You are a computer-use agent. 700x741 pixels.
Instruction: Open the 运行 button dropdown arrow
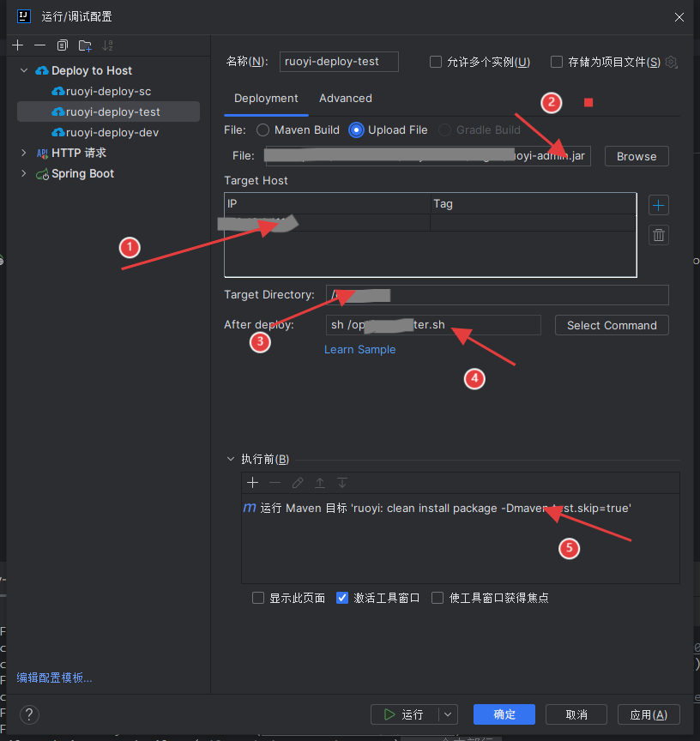(448, 714)
